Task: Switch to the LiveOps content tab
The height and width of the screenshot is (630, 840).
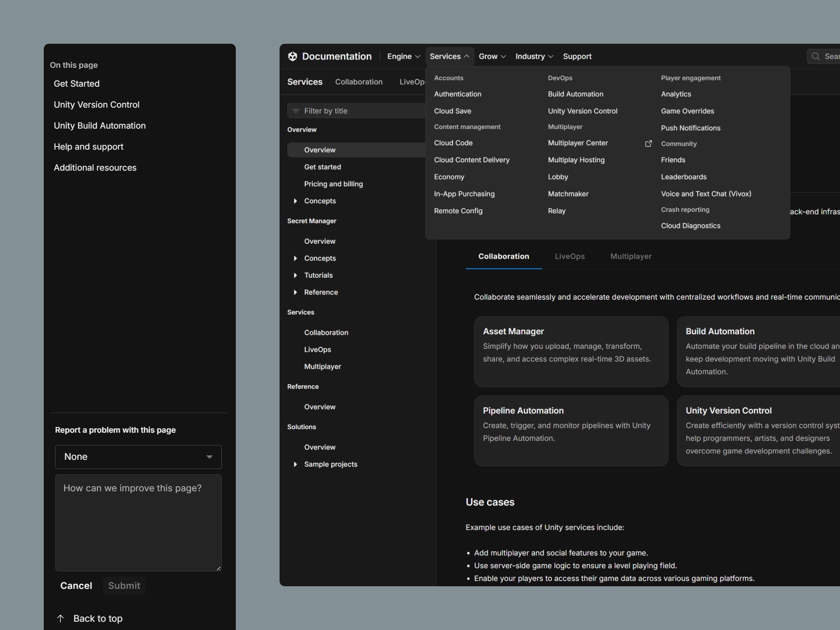Action: pos(570,256)
